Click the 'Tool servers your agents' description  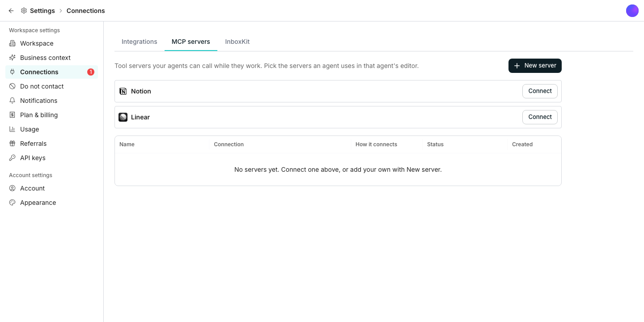tap(267, 66)
